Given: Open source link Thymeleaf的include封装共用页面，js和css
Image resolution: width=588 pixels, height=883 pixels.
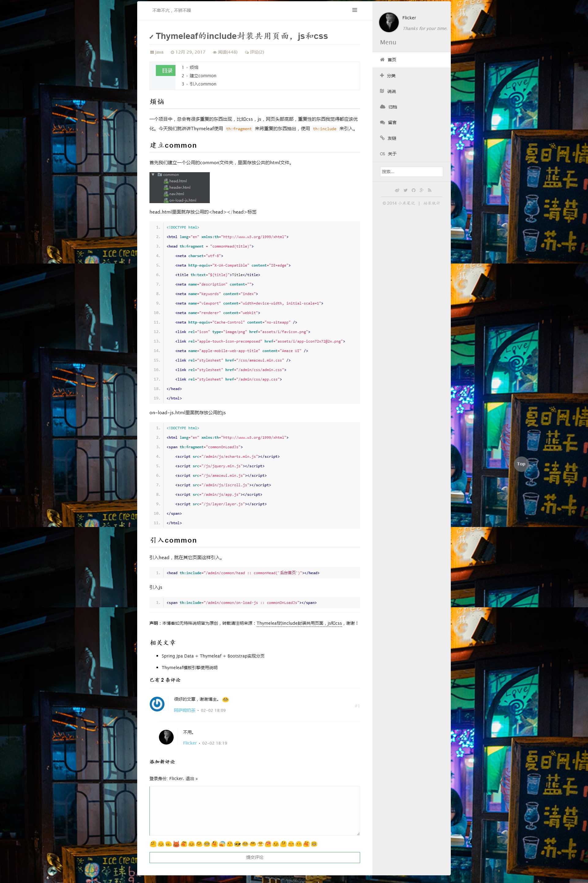Looking at the screenshot, I should click(x=299, y=623).
